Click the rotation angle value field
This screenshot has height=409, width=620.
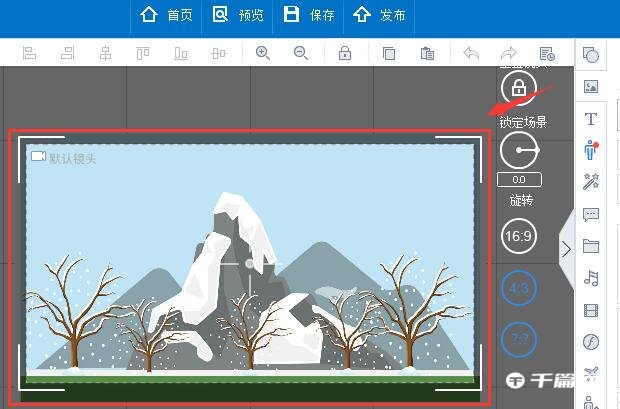point(518,179)
